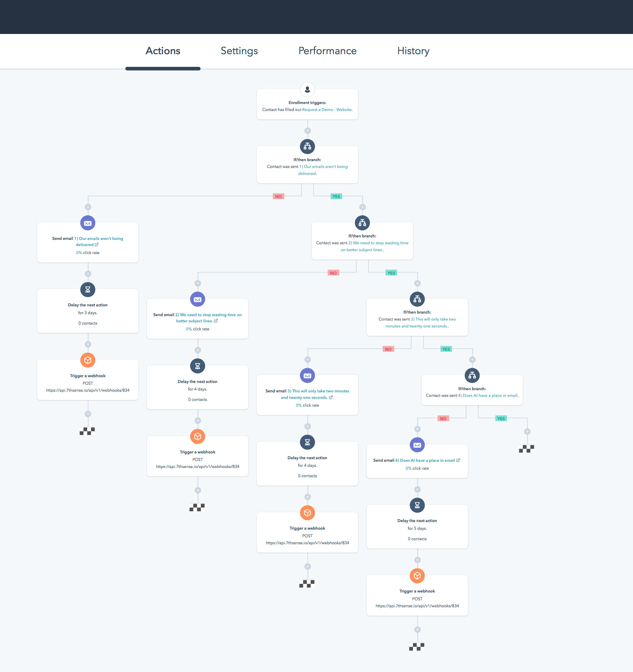
Task: Click the first green YES branch label
Action: click(336, 197)
